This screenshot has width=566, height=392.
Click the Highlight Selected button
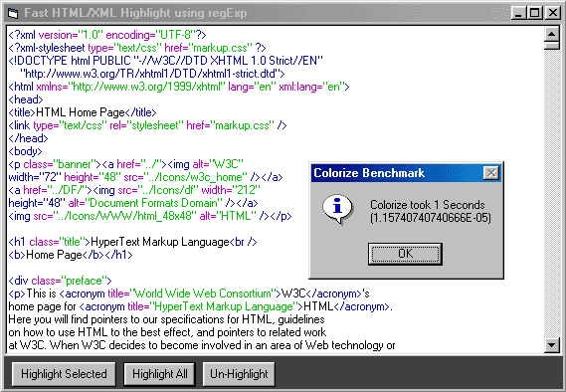coord(64,374)
